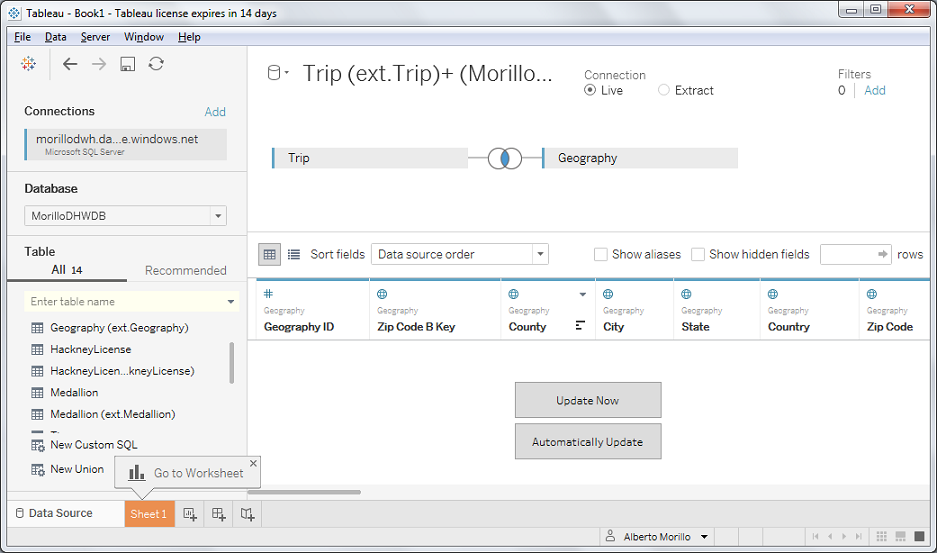
Task: Open the Alberto Morillo user dropdown
Action: (704, 537)
